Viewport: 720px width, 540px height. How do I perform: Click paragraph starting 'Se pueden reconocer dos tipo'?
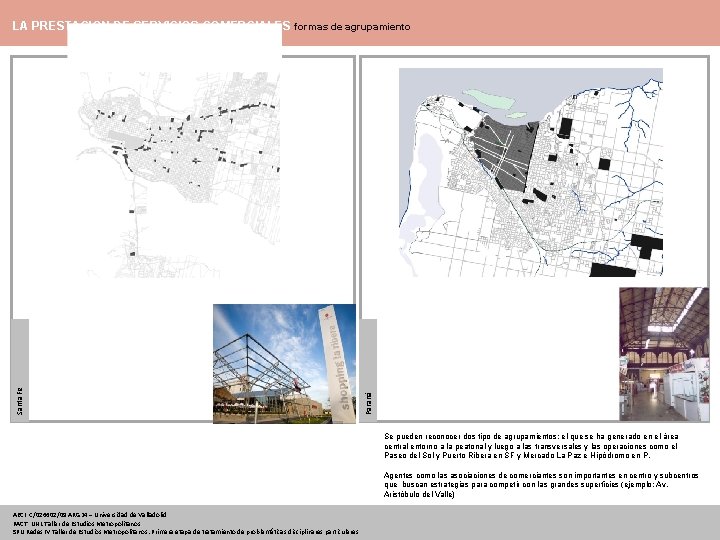[x=531, y=446]
